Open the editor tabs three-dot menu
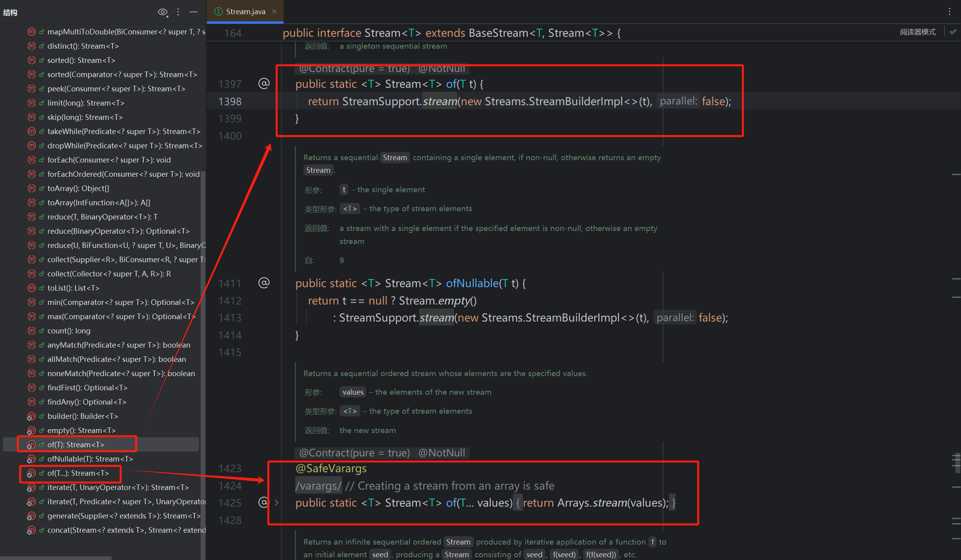The width and height of the screenshot is (961, 560). coord(949,12)
